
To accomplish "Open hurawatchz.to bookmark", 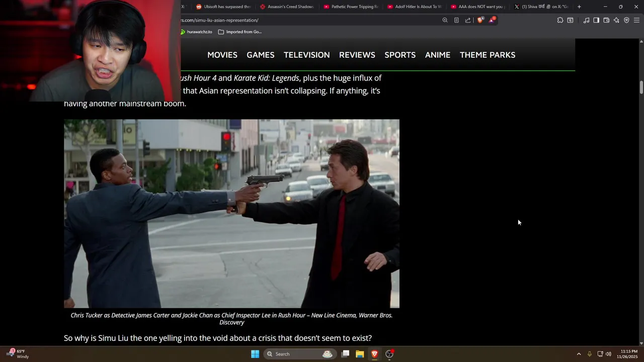I will [197, 32].
